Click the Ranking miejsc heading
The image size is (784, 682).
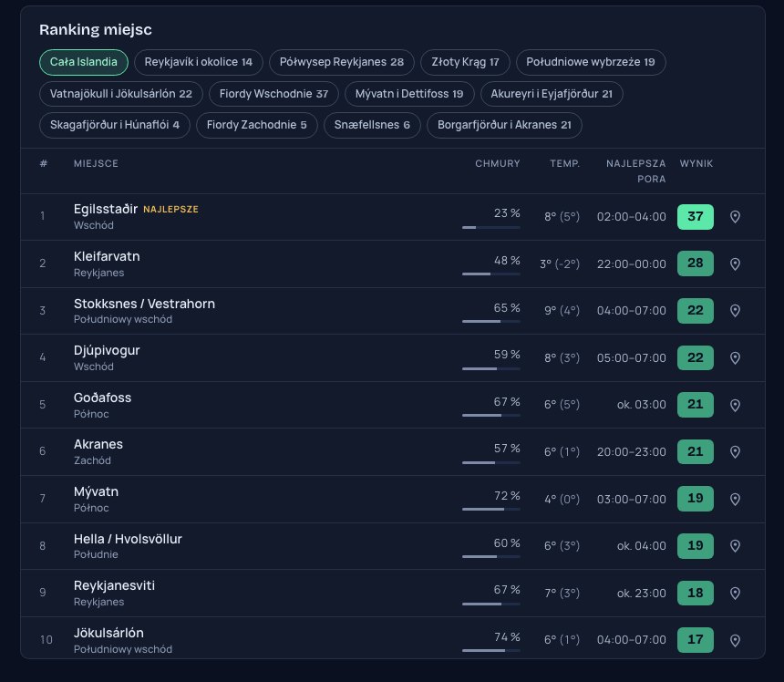96,29
